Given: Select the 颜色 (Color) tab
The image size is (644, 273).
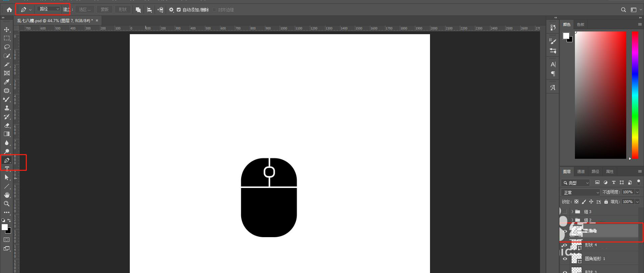Looking at the screenshot, I should coord(567,24).
